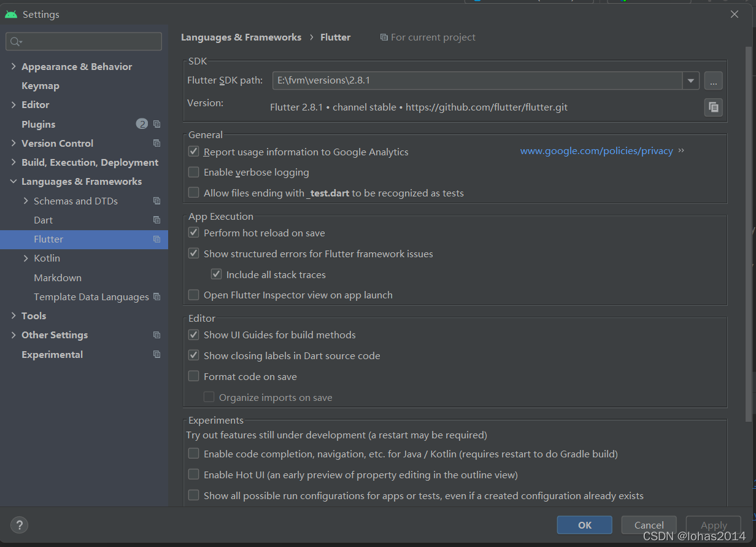Open the Flutter SDK path dropdown arrow
756x547 pixels.
point(691,80)
